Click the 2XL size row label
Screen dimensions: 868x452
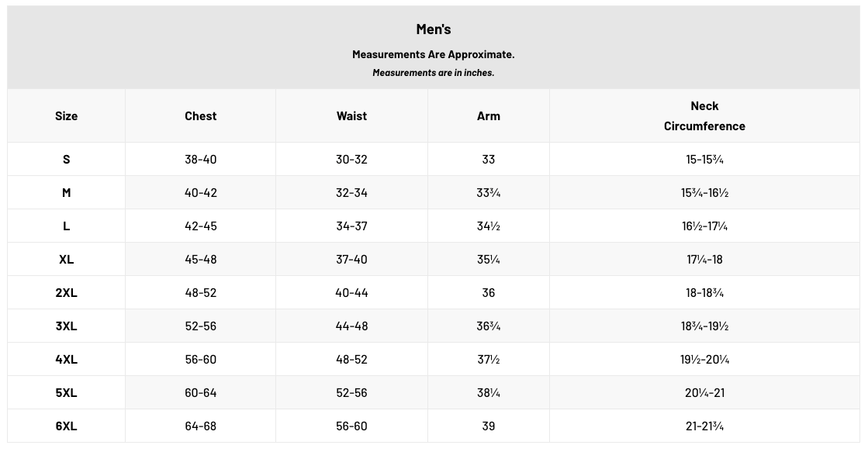tap(67, 292)
